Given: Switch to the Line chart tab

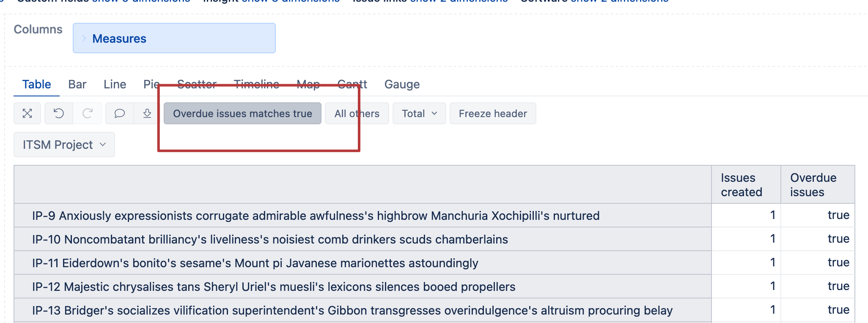Looking at the screenshot, I should [x=115, y=84].
